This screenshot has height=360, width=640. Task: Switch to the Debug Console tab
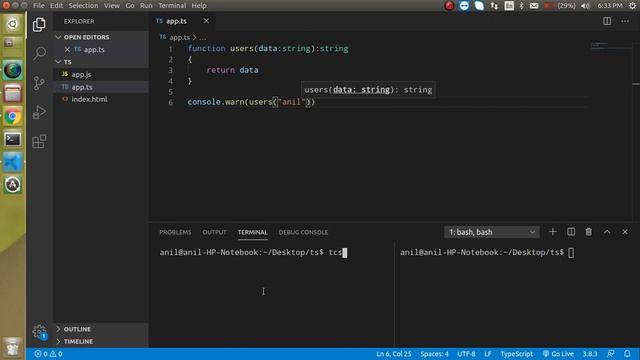tap(303, 232)
